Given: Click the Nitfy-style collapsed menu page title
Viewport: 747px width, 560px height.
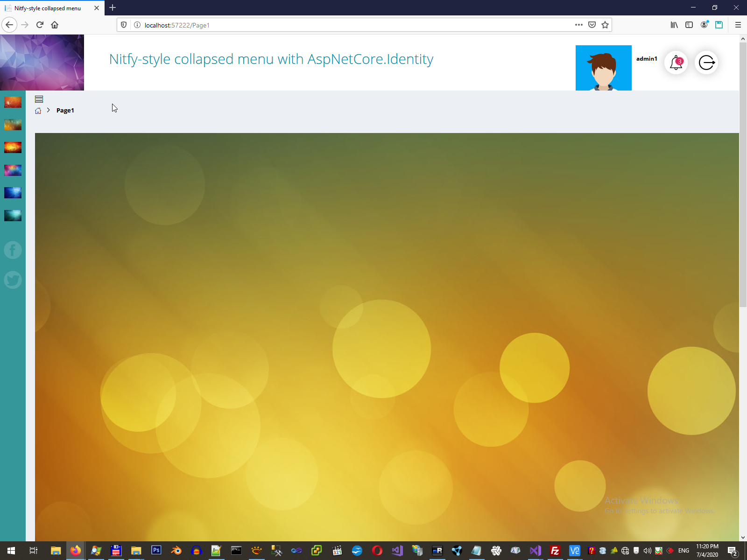Looking at the screenshot, I should [271, 59].
